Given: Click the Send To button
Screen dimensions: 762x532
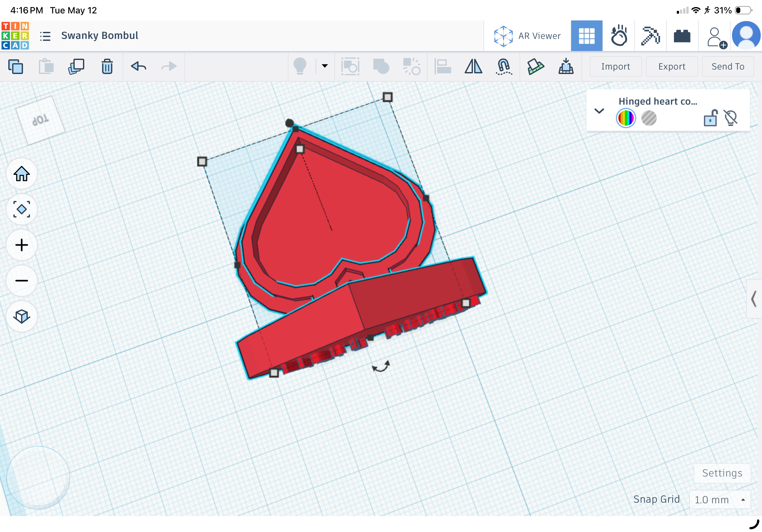Looking at the screenshot, I should [728, 66].
